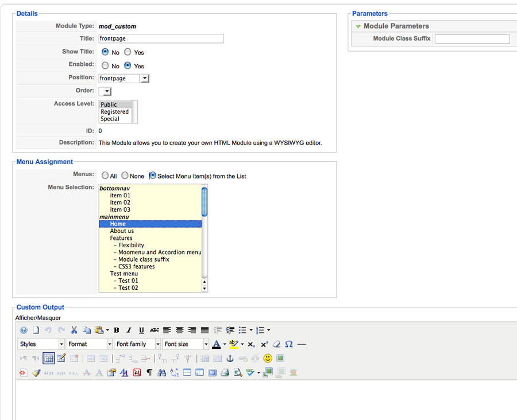
Task: Open the Styles dropdown
Action: click(41, 344)
